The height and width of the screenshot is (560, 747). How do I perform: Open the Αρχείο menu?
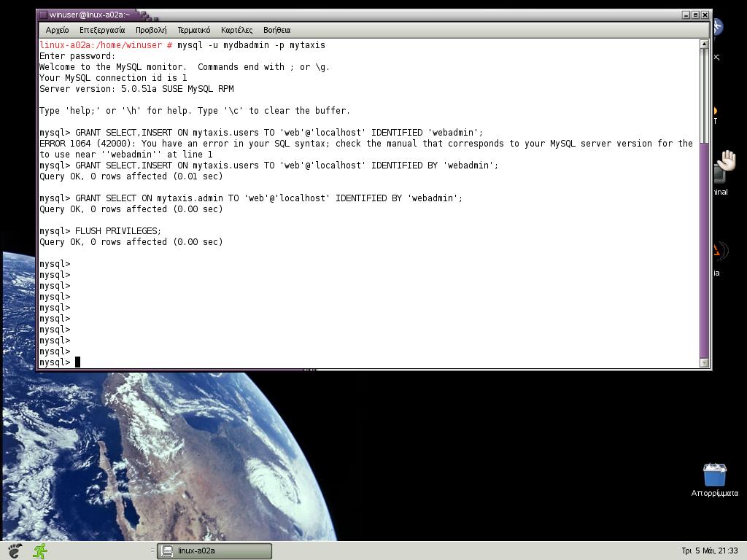pos(57,30)
